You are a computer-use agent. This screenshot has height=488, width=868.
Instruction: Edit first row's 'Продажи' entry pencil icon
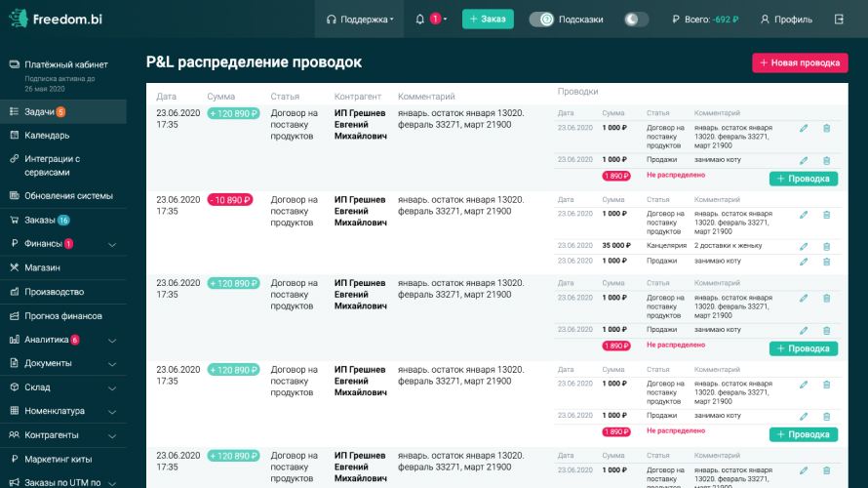[x=804, y=161]
